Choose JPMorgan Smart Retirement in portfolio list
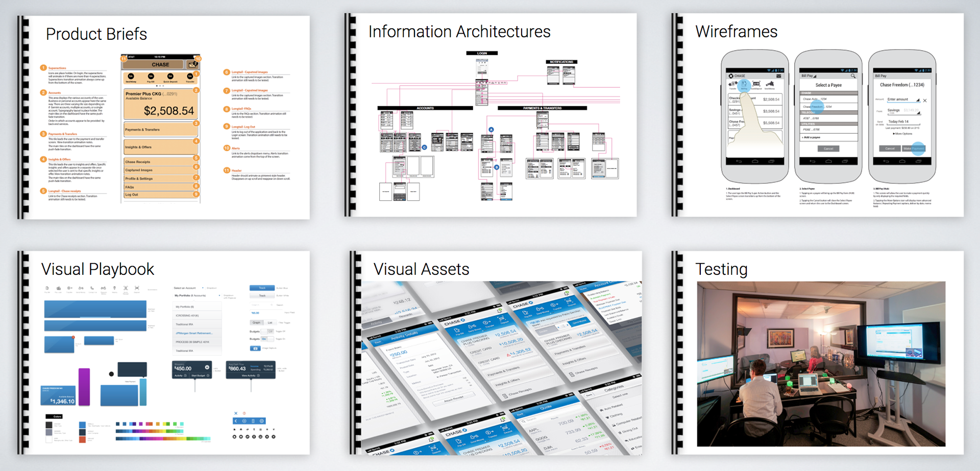Image resolution: width=980 pixels, height=471 pixels. 194,333
